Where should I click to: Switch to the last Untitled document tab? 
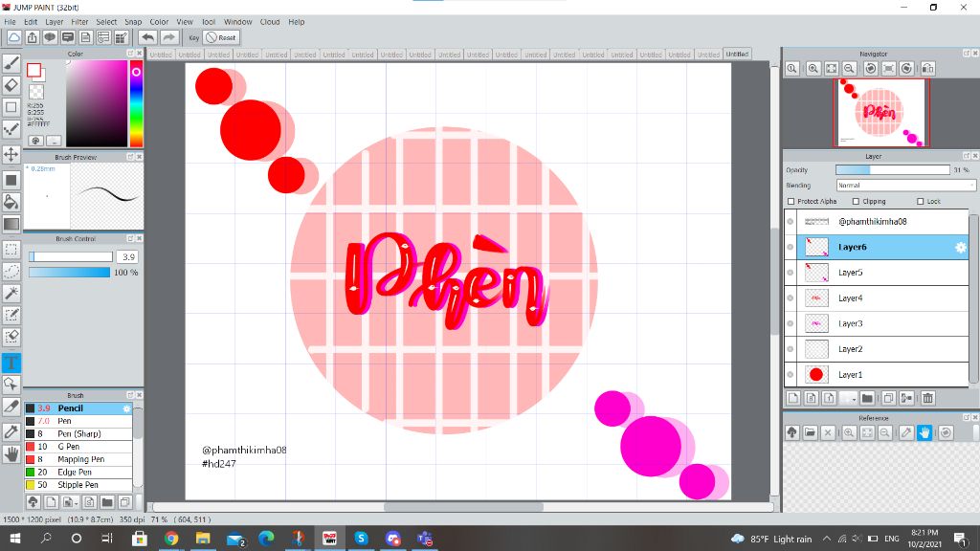737,55
